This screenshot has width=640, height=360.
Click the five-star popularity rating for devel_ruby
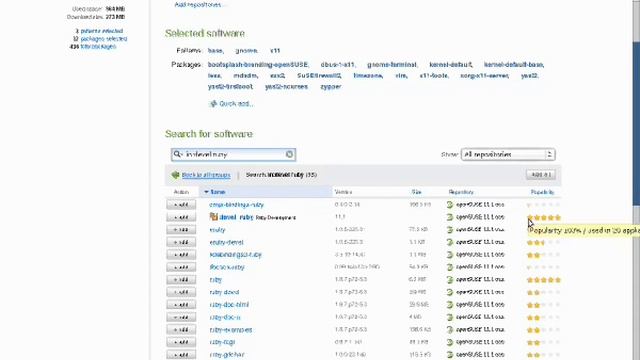(x=544, y=218)
